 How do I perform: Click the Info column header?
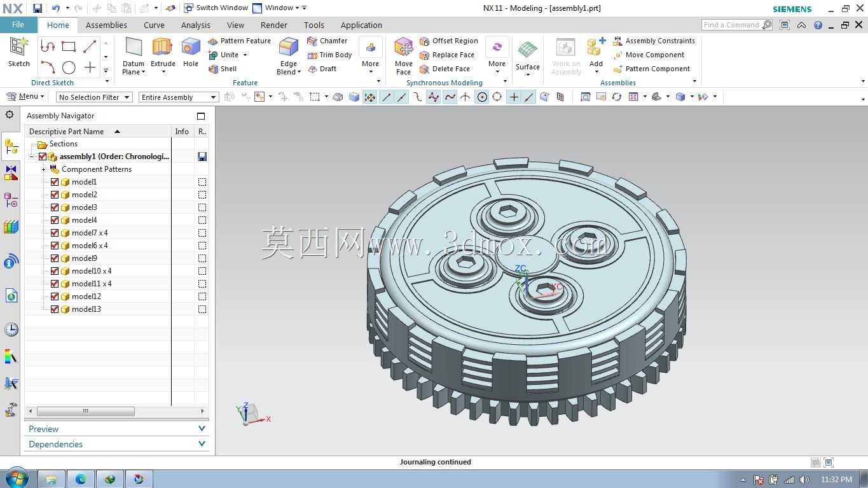pyautogui.click(x=182, y=132)
